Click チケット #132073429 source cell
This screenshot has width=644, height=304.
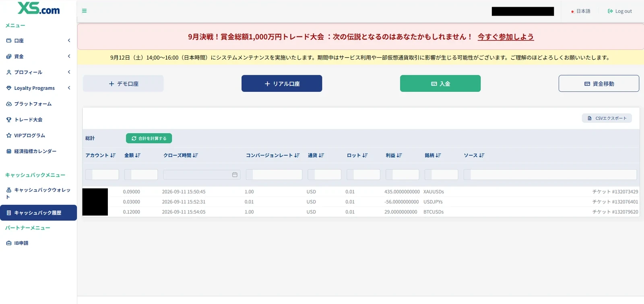(x=615, y=192)
